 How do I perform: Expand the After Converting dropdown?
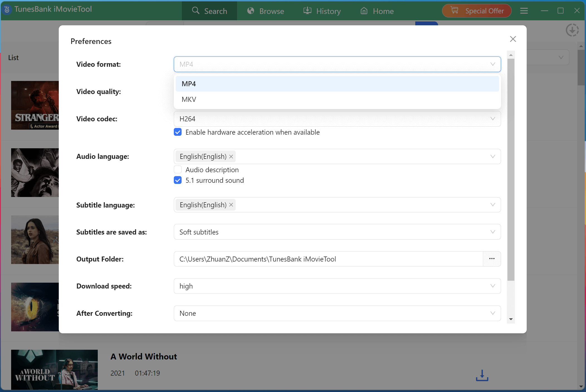pos(337,313)
